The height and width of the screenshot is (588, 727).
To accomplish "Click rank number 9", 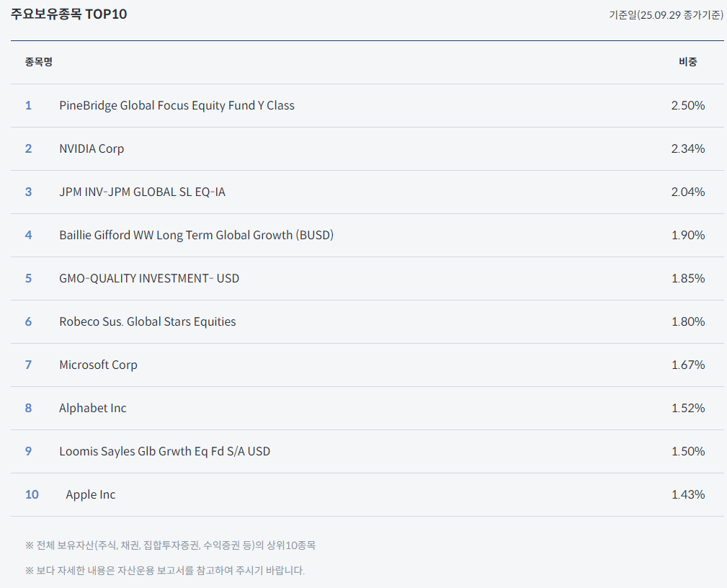I will [x=28, y=451].
